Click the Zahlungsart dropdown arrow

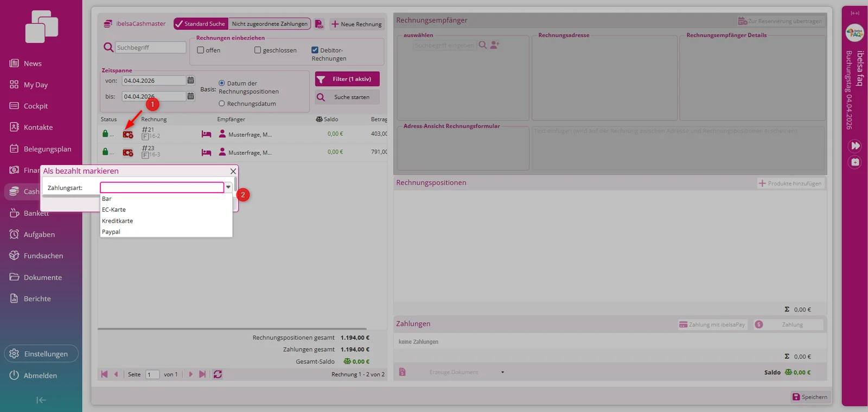coord(228,187)
